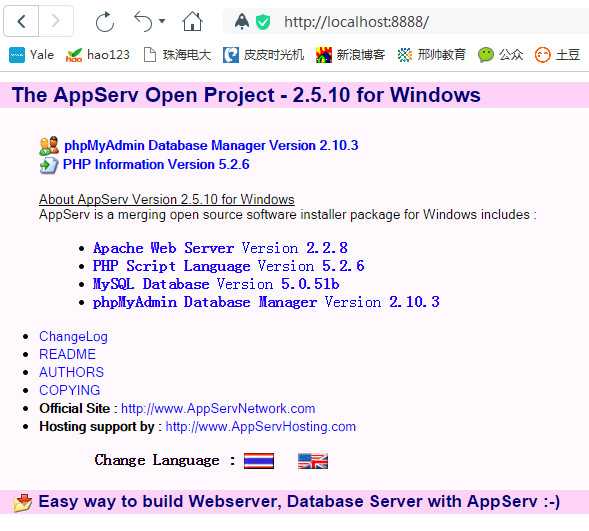Open the 新浪博客 bookmark
This screenshot has width=589, height=531.
(x=350, y=55)
